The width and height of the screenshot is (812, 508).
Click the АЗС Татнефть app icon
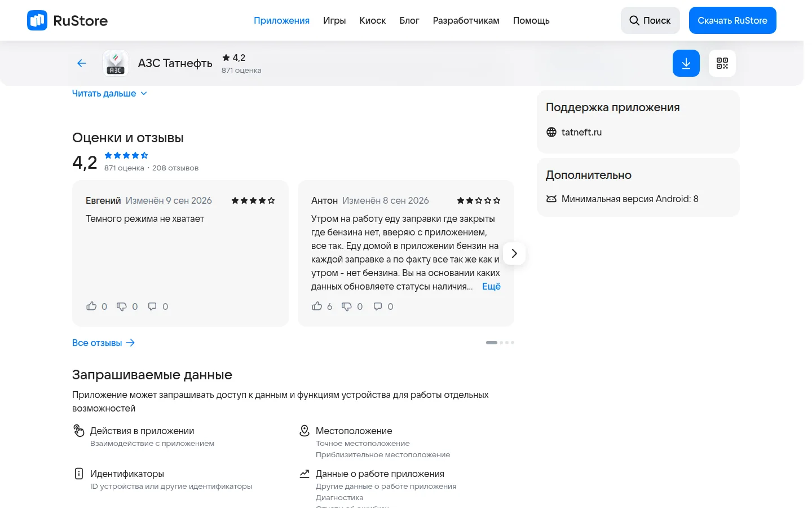click(x=116, y=63)
